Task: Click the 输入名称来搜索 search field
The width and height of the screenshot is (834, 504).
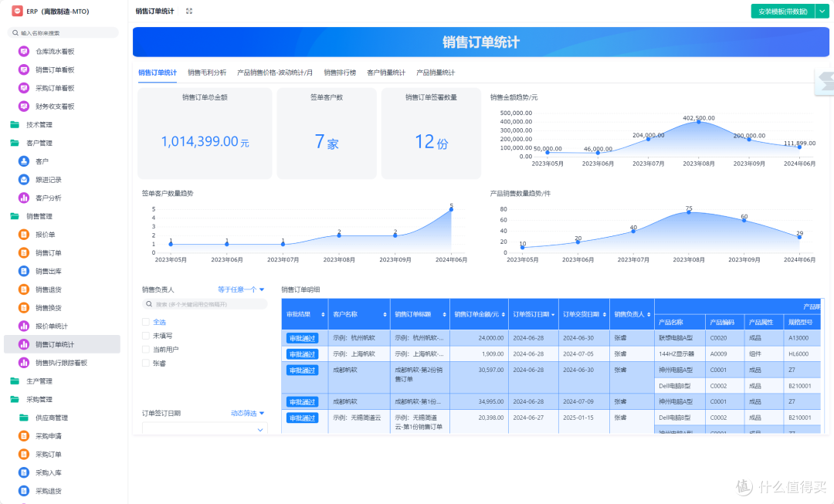Action: (62, 32)
